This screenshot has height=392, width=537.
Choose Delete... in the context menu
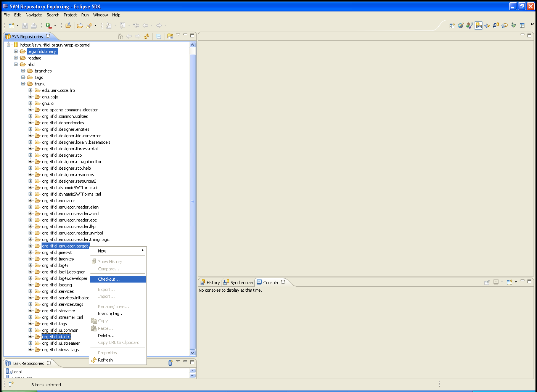tap(118, 336)
